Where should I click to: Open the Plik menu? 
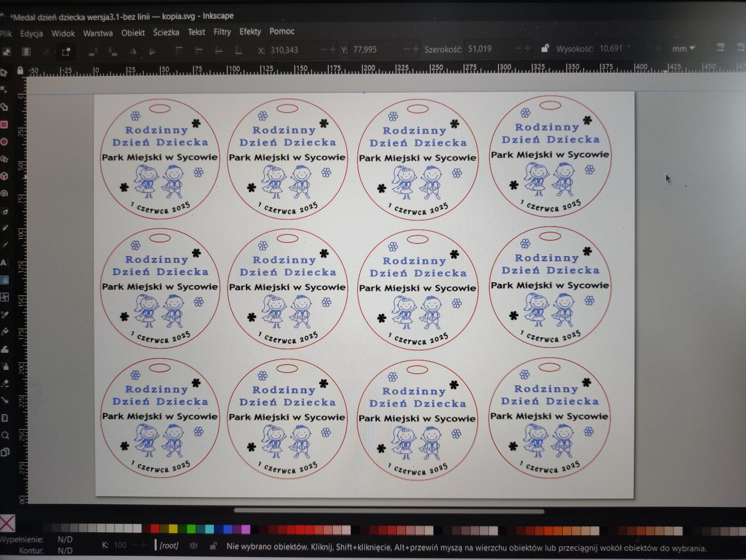(x=6, y=34)
